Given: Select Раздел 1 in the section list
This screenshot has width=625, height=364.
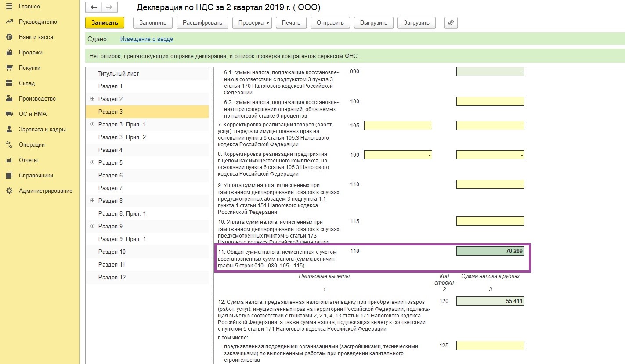Looking at the screenshot, I should click(x=147, y=86).
